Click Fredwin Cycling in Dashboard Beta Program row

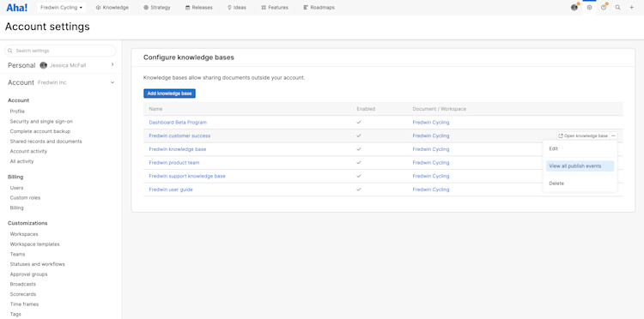431,122
